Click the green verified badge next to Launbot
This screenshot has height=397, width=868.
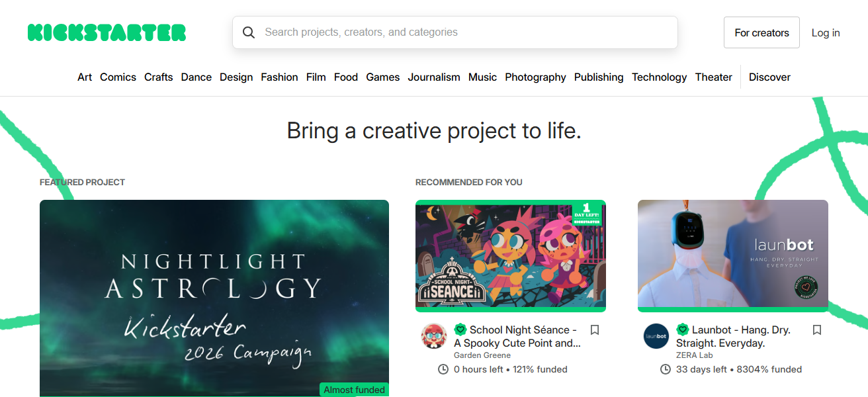coord(683,330)
